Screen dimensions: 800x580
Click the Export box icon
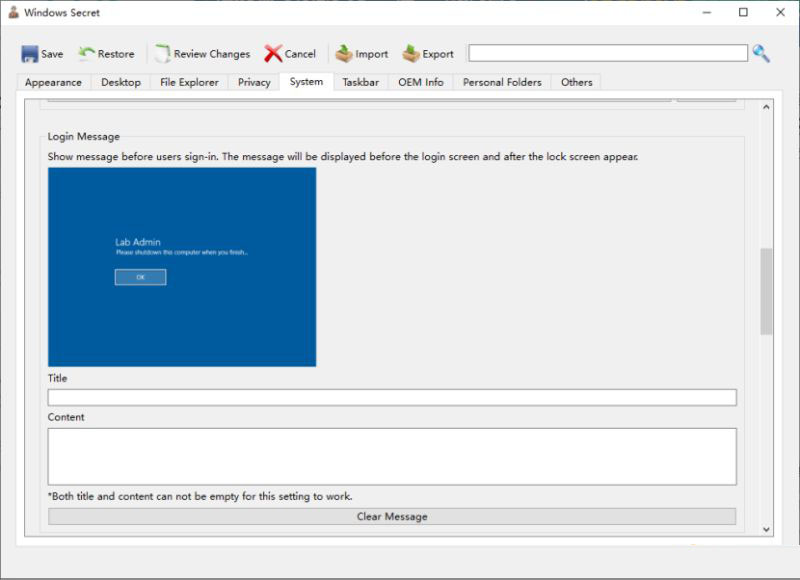pos(411,54)
